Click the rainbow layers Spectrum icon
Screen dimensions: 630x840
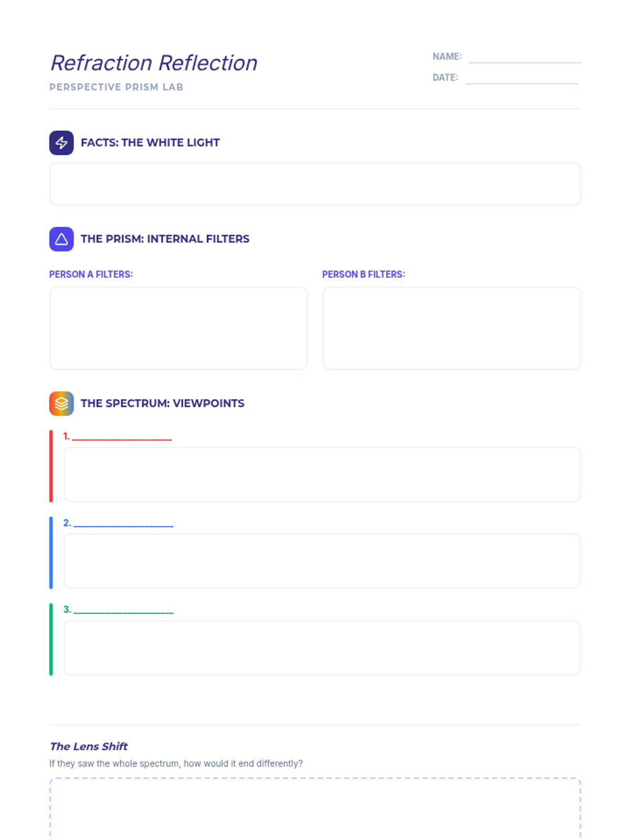61,404
